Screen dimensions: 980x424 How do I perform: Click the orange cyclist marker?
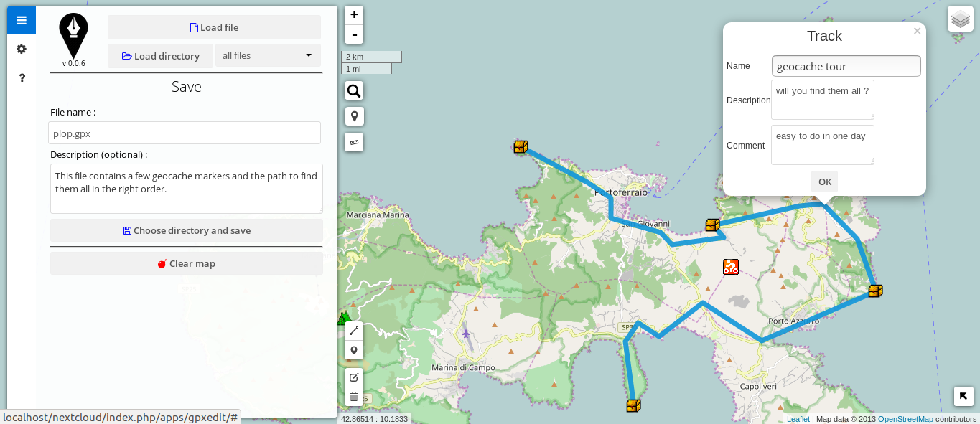coord(731,267)
